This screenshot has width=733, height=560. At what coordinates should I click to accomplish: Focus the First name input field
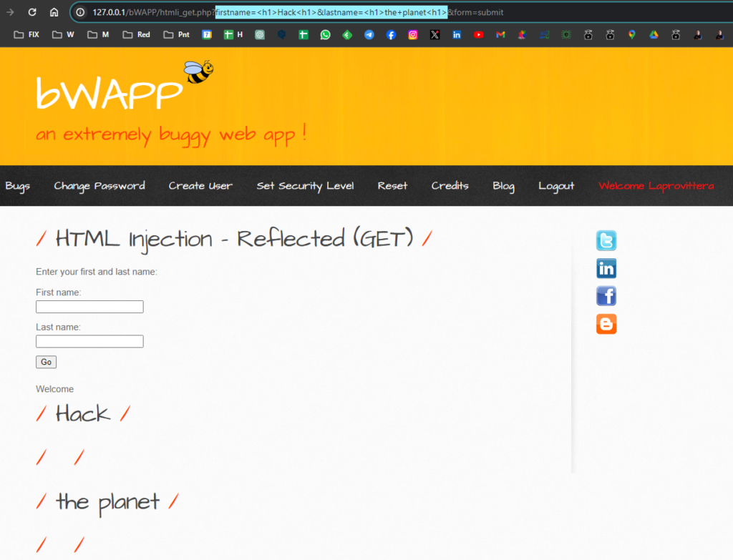(x=89, y=307)
